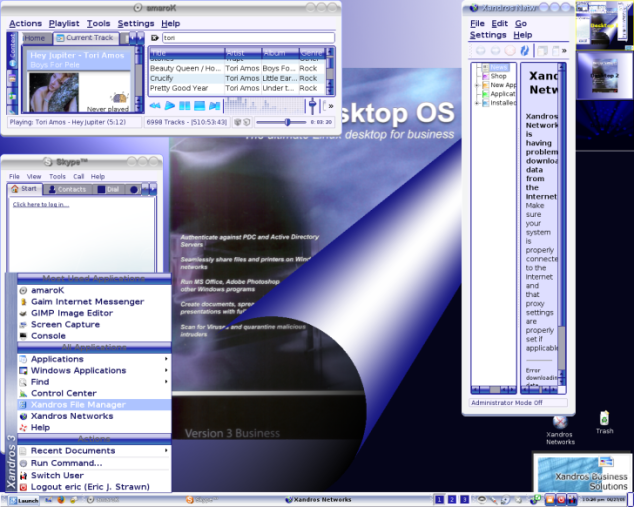Click the Forward arrow in Xandros Networks toolbar
This screenshot has height=507, width=634.
[x=495, y=51]
